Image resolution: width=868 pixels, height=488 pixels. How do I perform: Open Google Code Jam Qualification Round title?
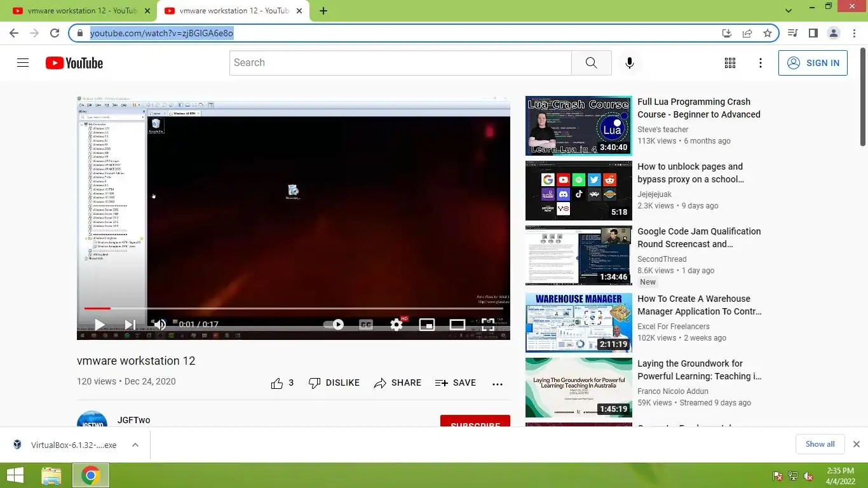[x=699, y=238]
